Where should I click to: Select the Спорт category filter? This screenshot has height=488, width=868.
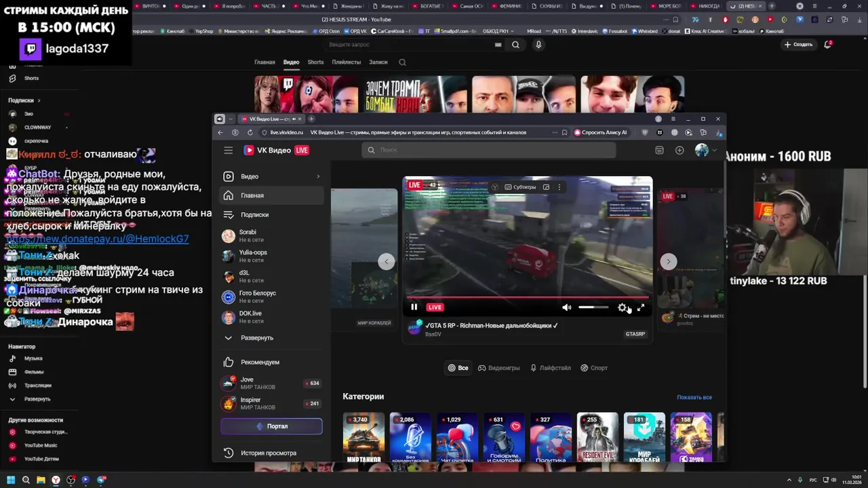click(594, 368)
